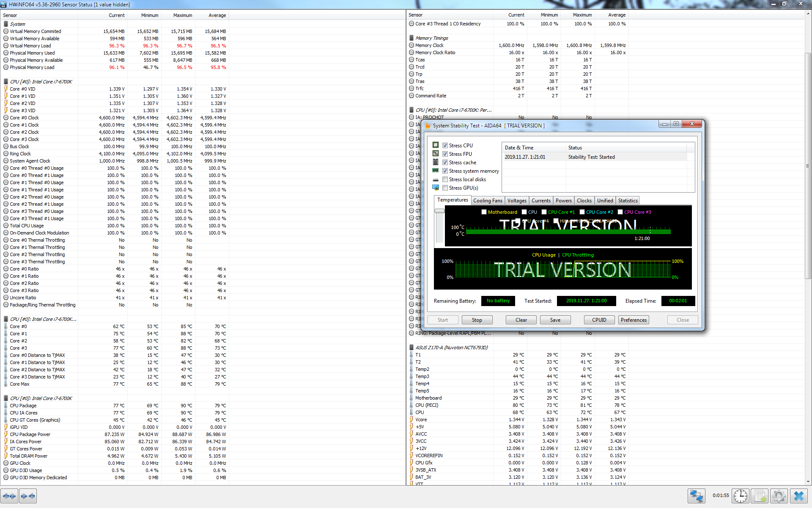The height and width of the screenshot is (508, 812).
Task: Click the AIDA64 flame title icon
Action: pos(428,126)
